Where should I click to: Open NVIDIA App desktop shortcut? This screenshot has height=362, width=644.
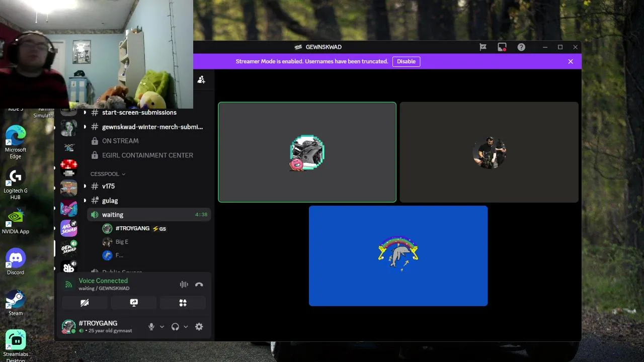16,222
